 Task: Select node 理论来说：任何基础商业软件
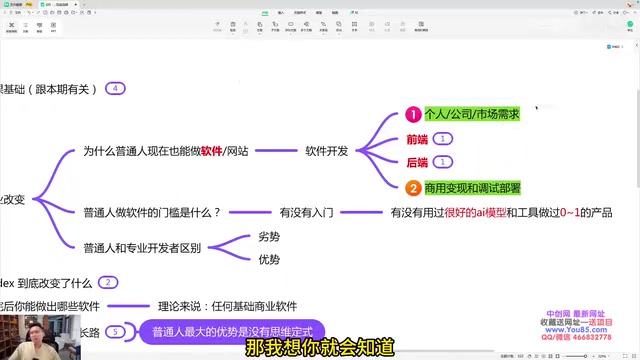[x=227, y=307]
